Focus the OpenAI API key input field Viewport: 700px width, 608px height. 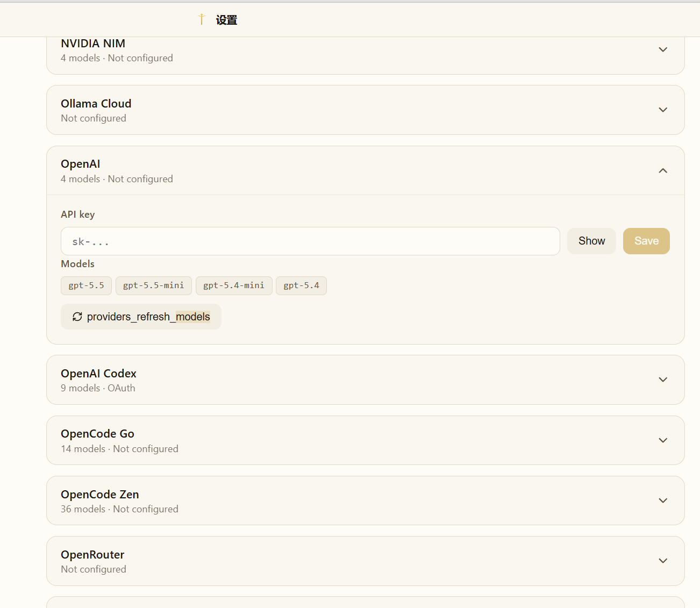point(310,241)
